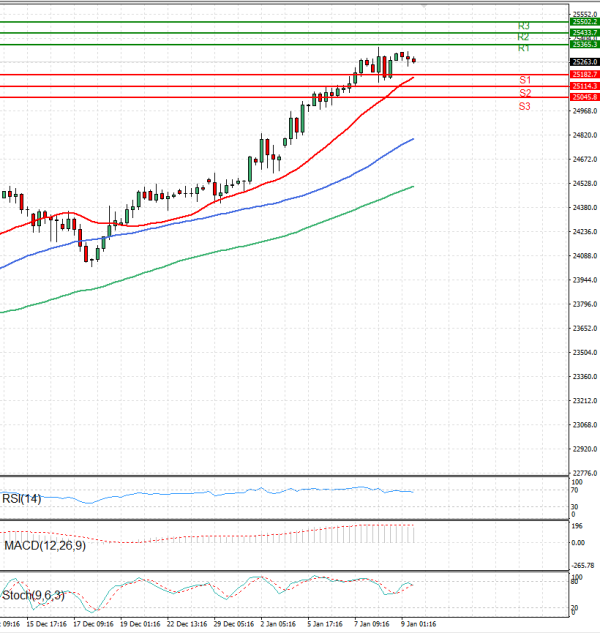Select the current price tag 25263.0
Screen dimensions: 600x633
click(583, 62)
